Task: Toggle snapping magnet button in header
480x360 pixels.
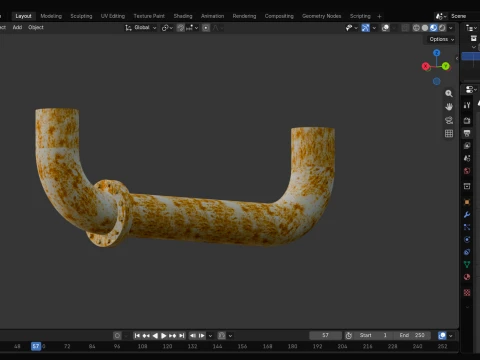Action: (x=180, y=28)
